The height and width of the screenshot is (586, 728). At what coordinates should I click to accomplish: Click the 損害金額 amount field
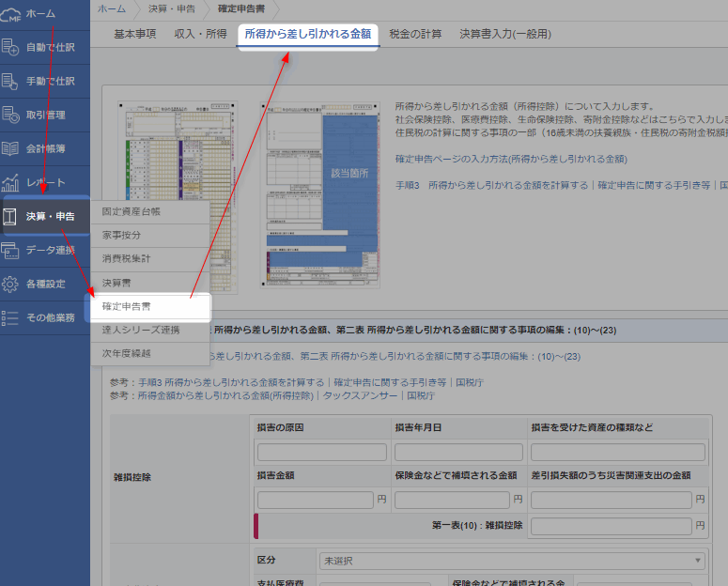coord(315,500)
